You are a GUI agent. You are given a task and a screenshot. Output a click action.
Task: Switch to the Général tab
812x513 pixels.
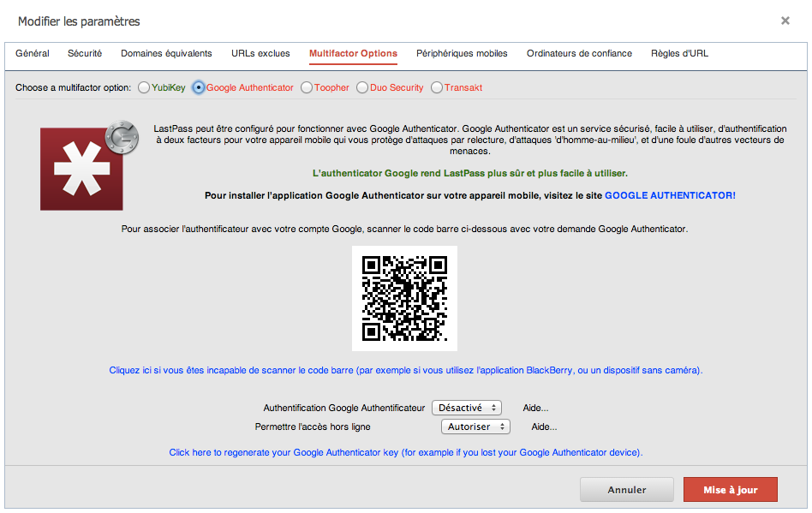pos(32,53)
